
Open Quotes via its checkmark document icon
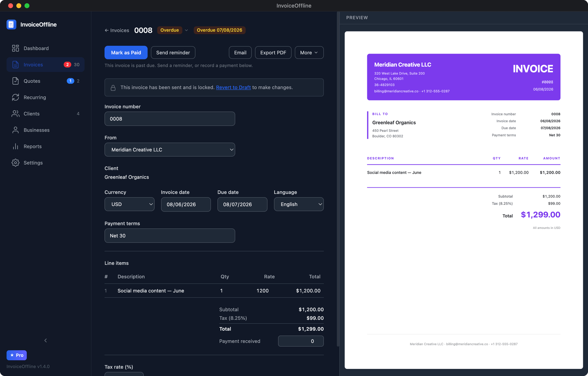15,81
